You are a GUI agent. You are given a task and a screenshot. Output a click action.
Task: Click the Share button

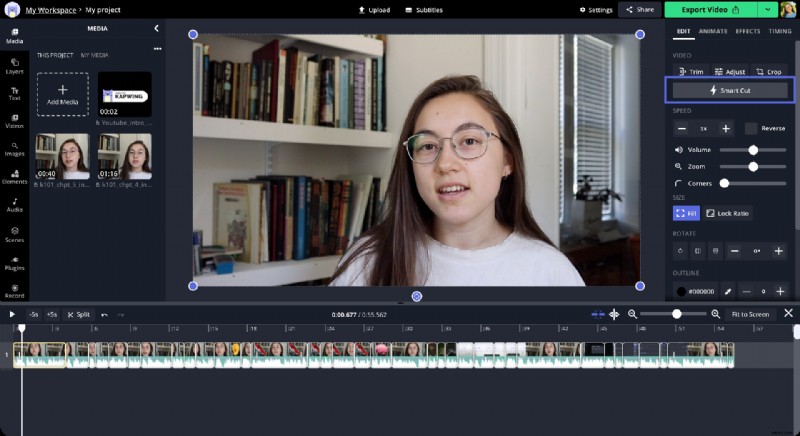[640, 10]
